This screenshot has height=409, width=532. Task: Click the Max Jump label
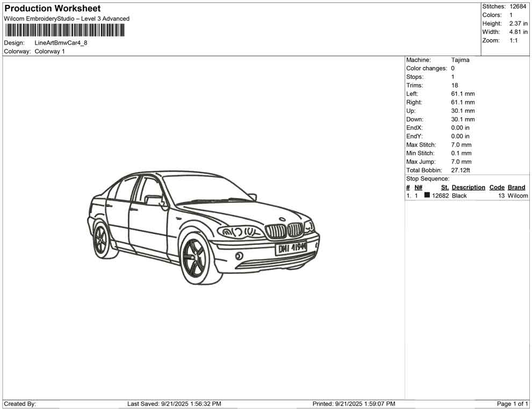pos(421,162)
